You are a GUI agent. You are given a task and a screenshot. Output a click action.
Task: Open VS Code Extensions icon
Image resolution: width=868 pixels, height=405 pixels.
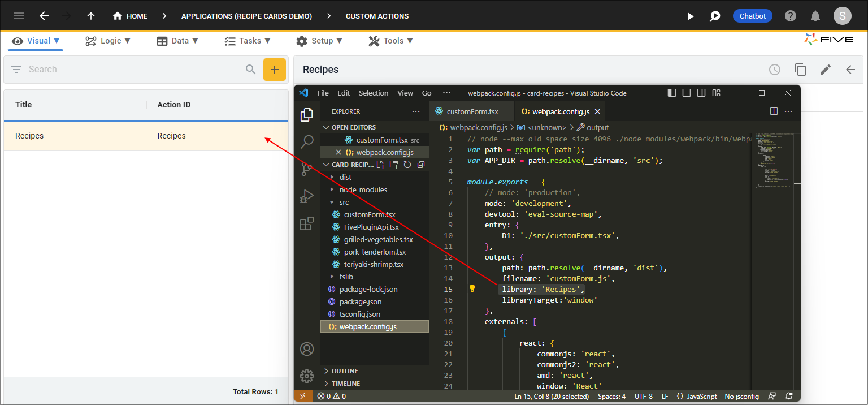(x=307, y=224)
